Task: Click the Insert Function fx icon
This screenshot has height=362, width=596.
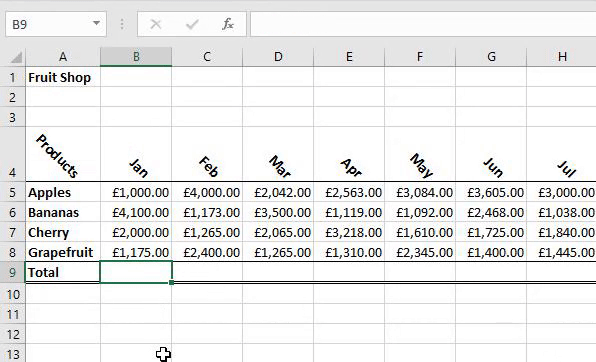Action: (x=228, y=24)
